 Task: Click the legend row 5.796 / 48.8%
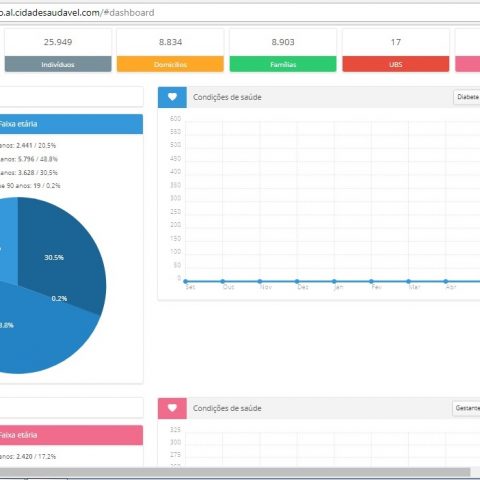tap(29, 159)
